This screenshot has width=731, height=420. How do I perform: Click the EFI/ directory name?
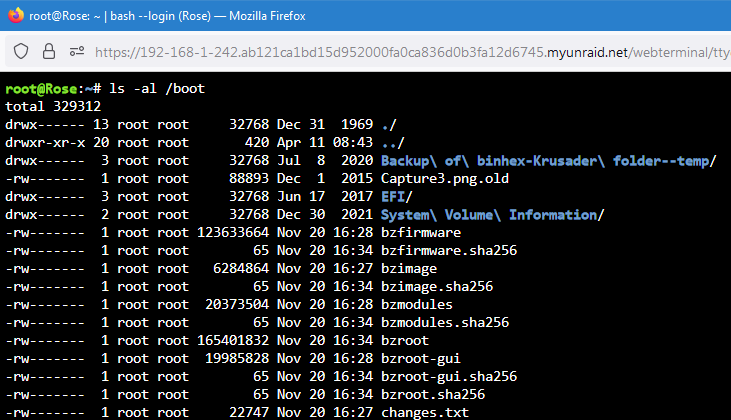tap(397, 197)
